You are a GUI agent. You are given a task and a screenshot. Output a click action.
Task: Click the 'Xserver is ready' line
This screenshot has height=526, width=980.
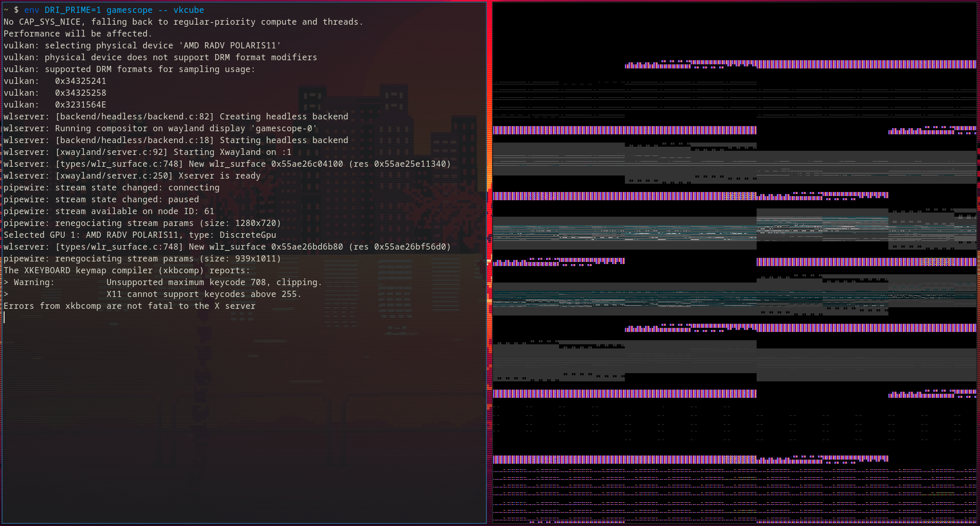click(132, 176)
